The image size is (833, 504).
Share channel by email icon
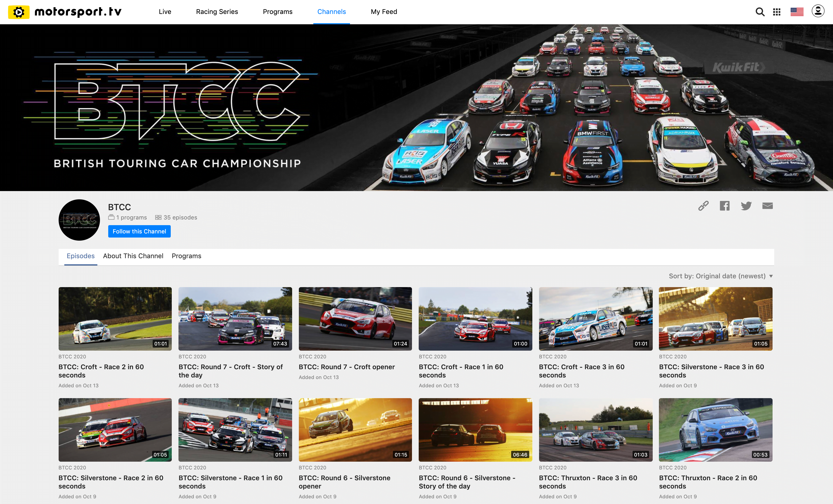point(767,206)
